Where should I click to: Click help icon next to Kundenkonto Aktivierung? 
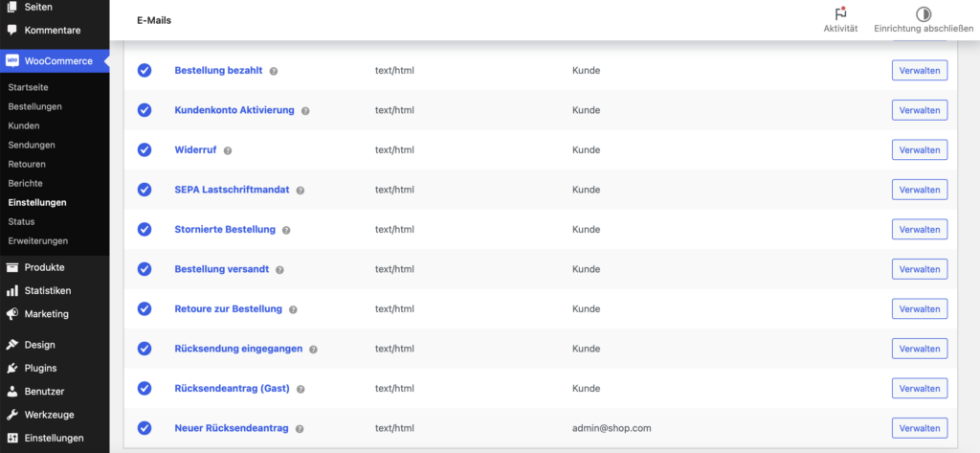point(305,111)
